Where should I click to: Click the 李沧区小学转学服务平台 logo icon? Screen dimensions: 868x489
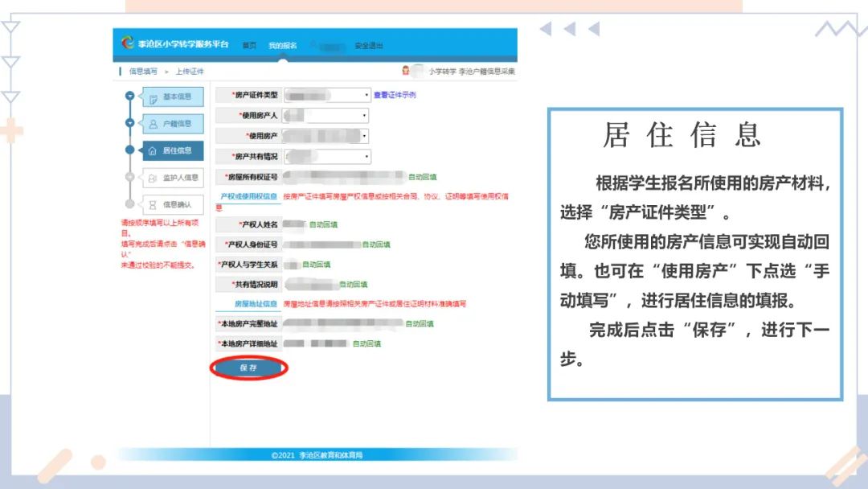coord(126,42)
